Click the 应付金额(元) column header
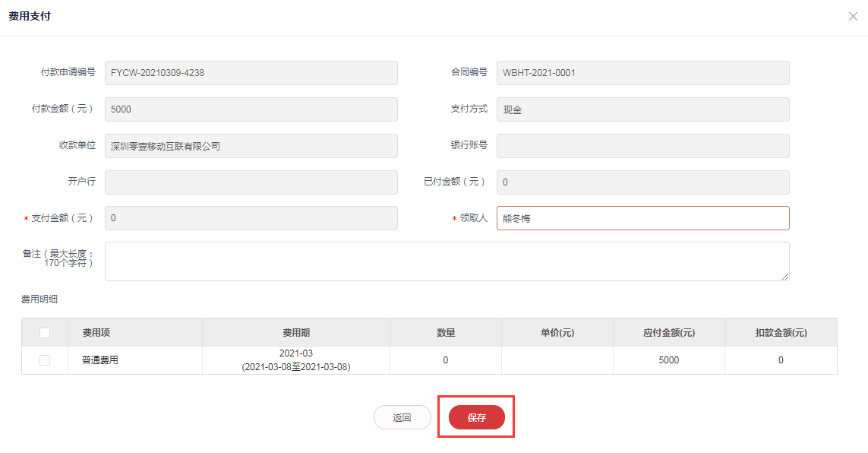Viewport: 868px width, 453px height. pyautogui.click(x=669, y=333)
